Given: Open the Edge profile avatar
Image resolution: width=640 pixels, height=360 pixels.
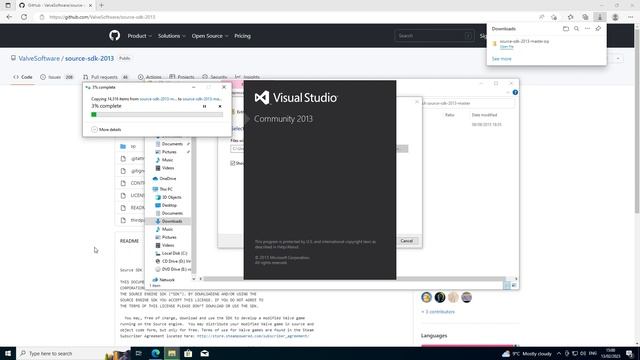Looking at the screenshot, I should tap(615, 17).
